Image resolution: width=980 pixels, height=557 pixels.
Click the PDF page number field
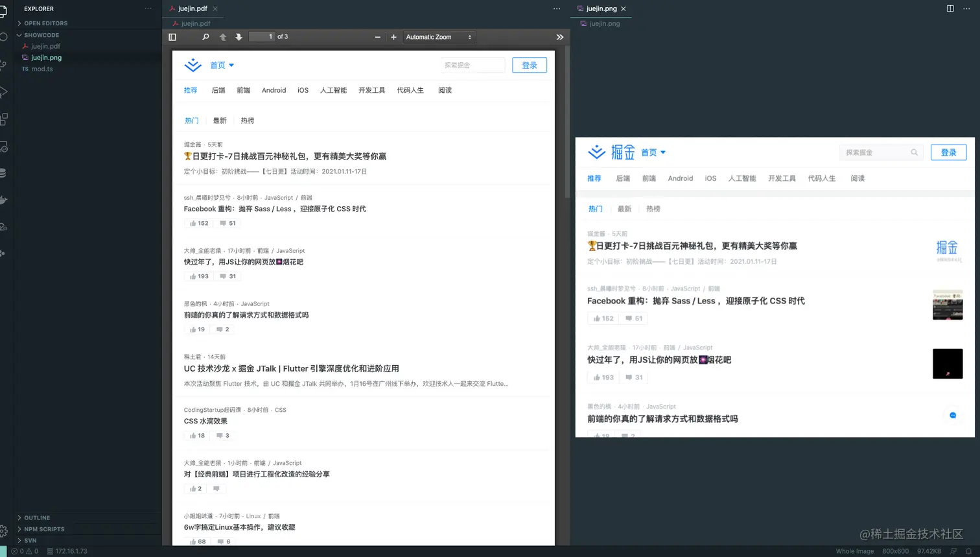point(262,37)
